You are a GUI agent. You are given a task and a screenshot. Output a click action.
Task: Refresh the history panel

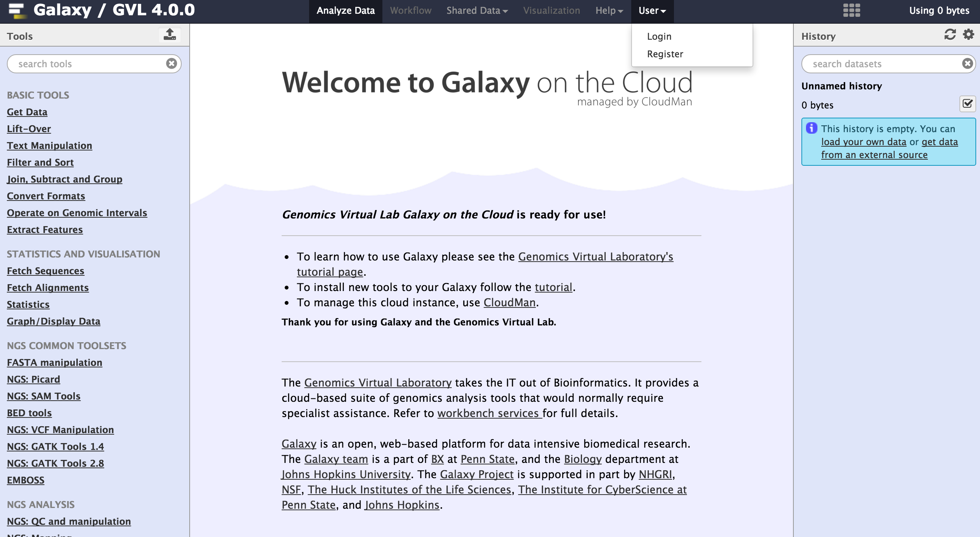click(950, 35)
